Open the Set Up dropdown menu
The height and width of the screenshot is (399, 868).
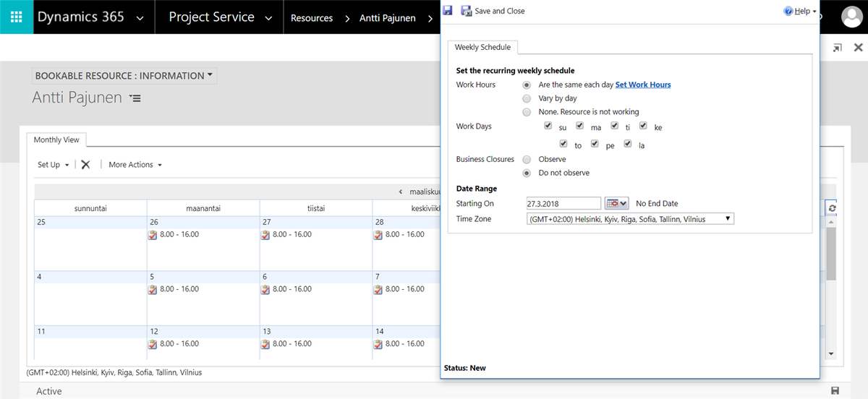pyautogui.click(x=54, y=165)
